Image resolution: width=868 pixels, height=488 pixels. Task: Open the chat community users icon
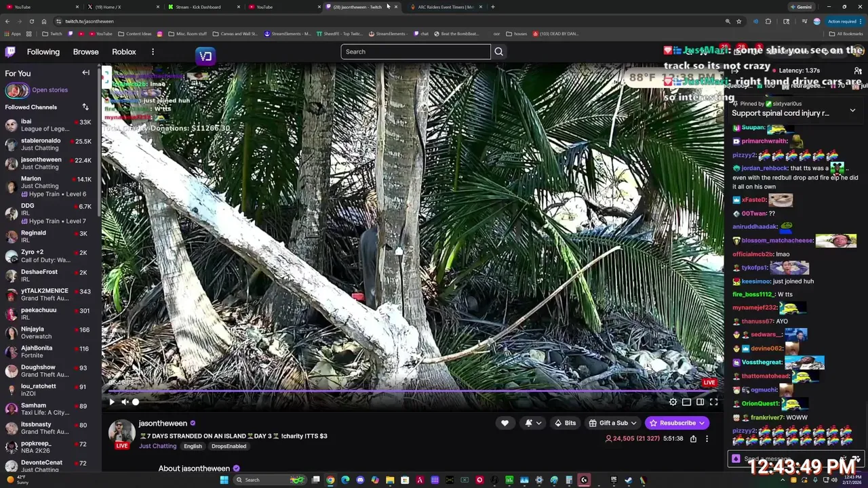(x=858, y=70)
